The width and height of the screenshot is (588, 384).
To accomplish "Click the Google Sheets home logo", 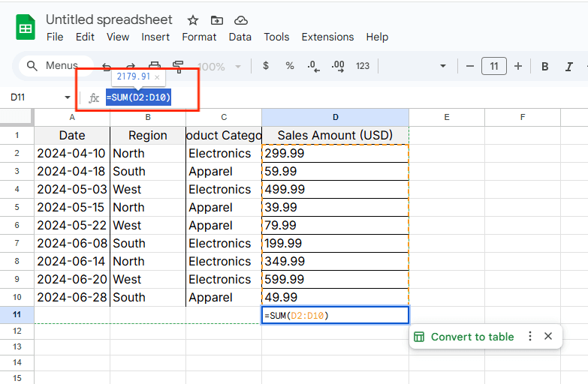I will click(x=26, y=28).
